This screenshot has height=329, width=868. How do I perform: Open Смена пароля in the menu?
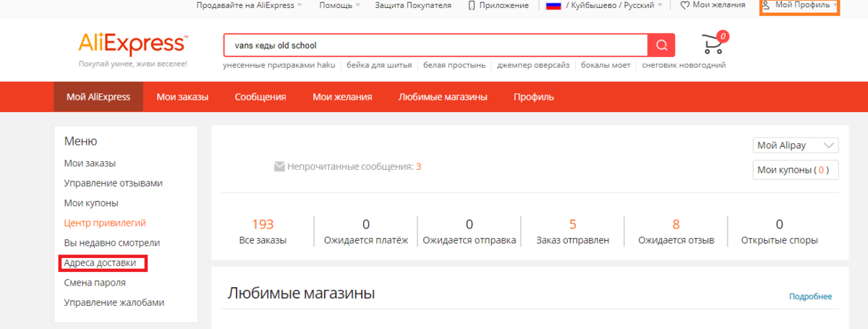pyautogui.click(x=95, y=283)
